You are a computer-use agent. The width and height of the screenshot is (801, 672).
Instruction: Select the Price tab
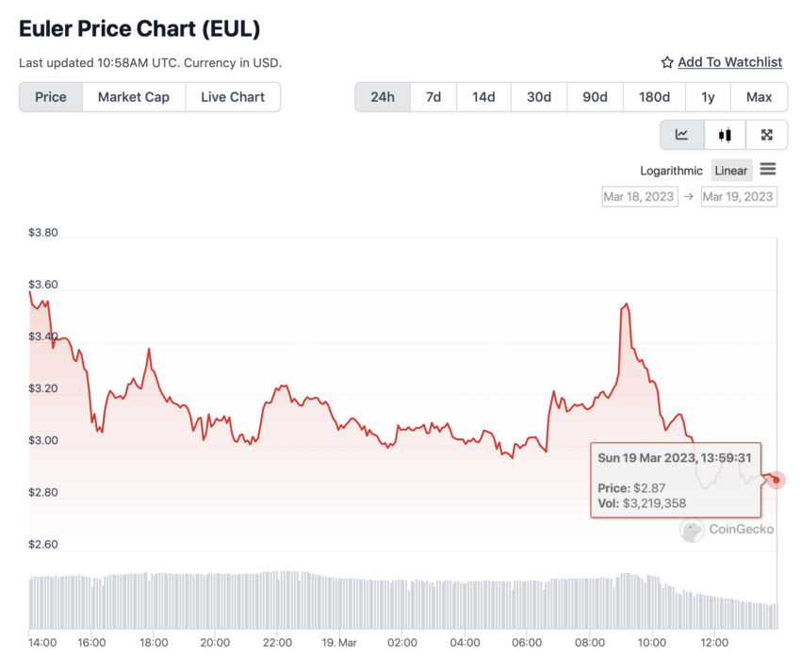click(x=51, y=97)
